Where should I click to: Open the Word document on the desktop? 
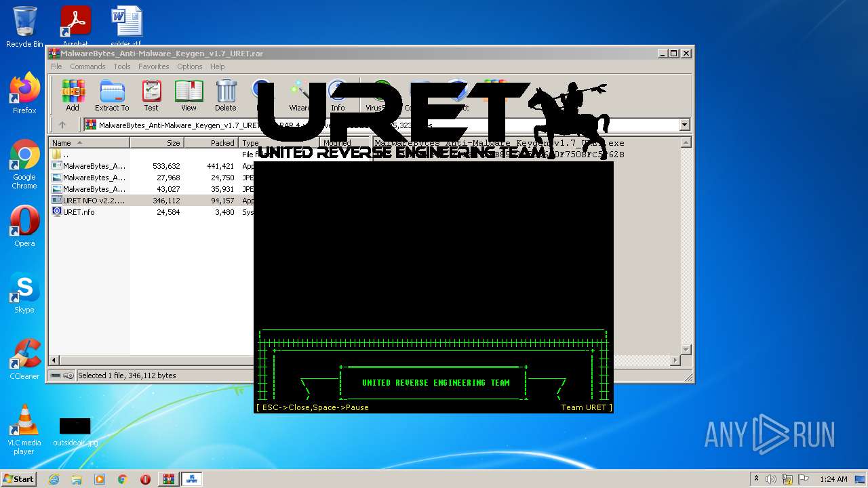coord(126,27)
